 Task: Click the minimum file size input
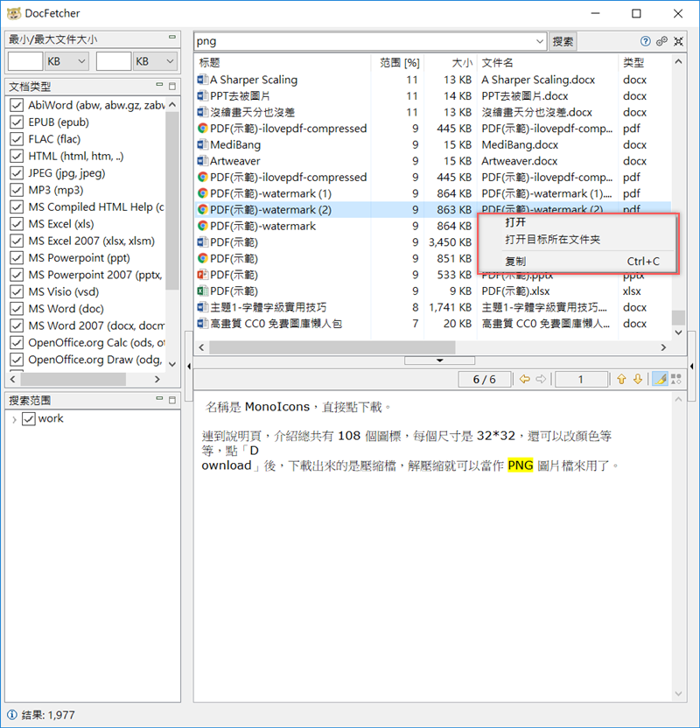(25, 61)
